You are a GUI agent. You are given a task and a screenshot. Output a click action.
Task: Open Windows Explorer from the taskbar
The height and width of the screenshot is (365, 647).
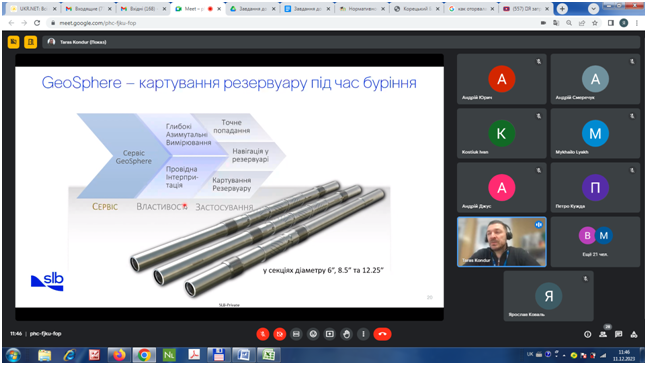click(44, 355)
